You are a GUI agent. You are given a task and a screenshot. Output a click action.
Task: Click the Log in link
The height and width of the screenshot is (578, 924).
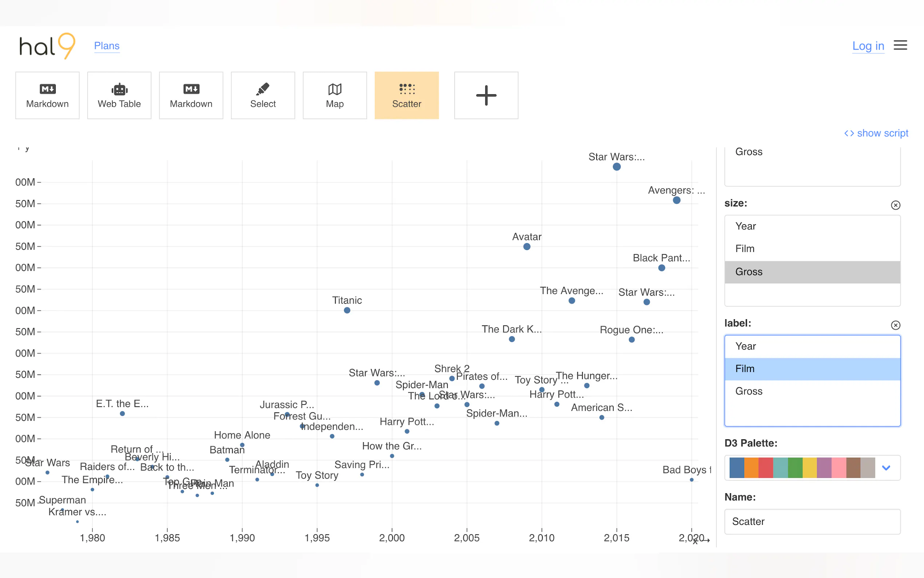(868, 46)
